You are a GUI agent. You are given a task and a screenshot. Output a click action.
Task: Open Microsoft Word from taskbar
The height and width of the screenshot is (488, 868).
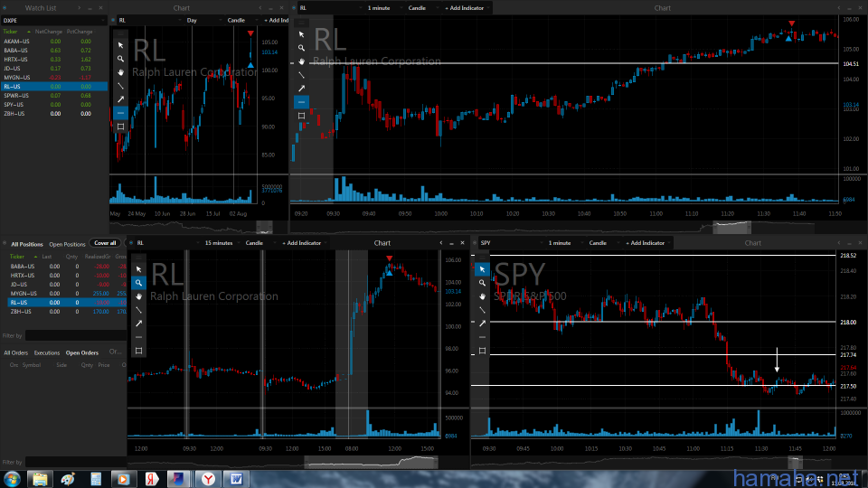pyautogui.click(x=236, y=479)
